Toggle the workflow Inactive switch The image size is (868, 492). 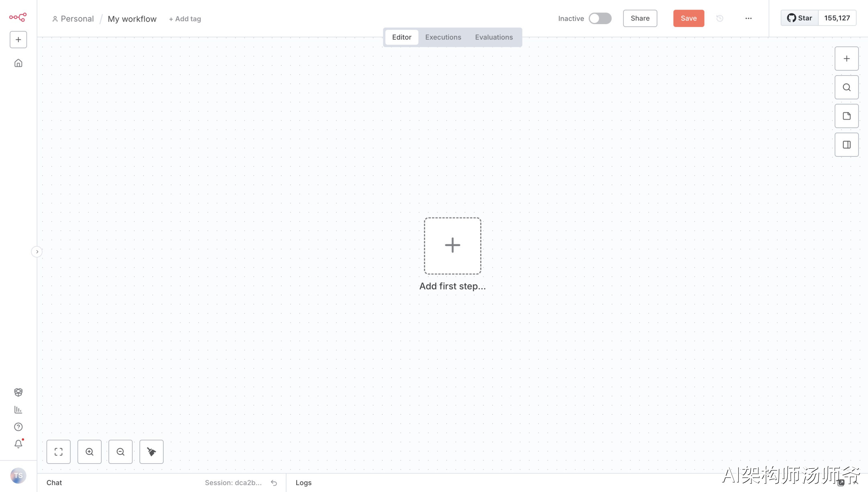(x=600, y=18)
